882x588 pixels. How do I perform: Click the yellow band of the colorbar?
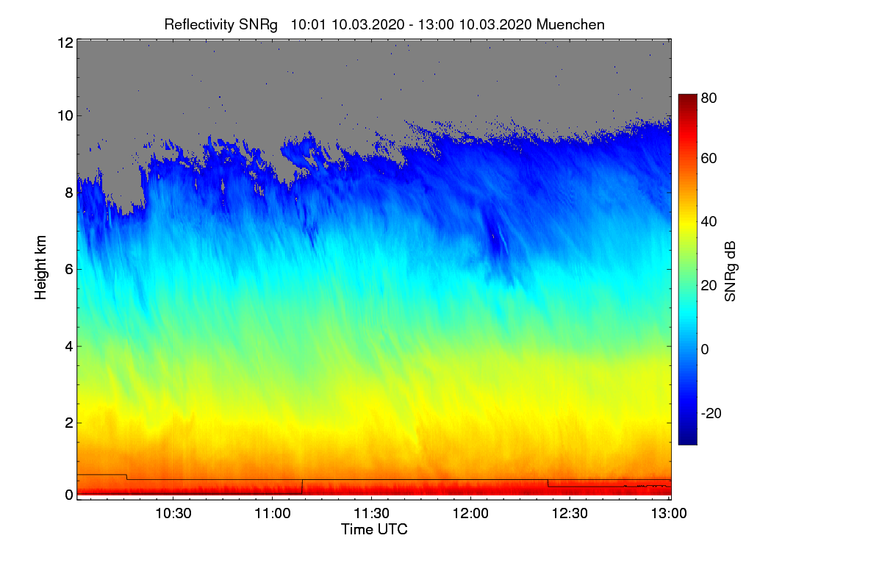click(x=687, y=222)
